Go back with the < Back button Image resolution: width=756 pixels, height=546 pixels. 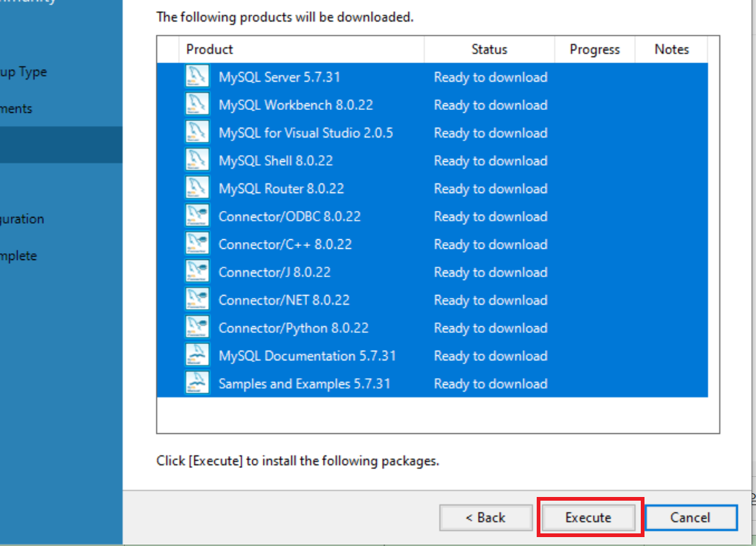click(485, 518)
